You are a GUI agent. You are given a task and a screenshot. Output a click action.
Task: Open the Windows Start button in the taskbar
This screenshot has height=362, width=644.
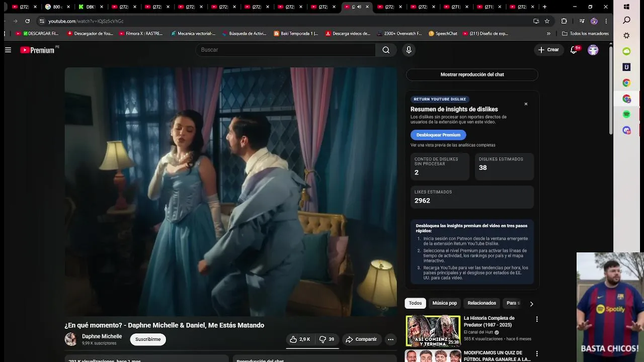pyautogui.click(x=626, y=7)
